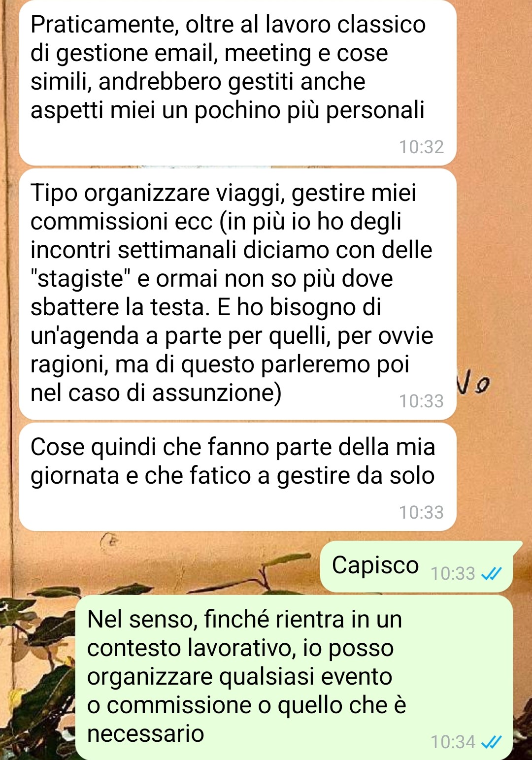Screen dimensions: 532x760
Task: Tap the word assunzione) in the second message
Action: coord(217,393)
